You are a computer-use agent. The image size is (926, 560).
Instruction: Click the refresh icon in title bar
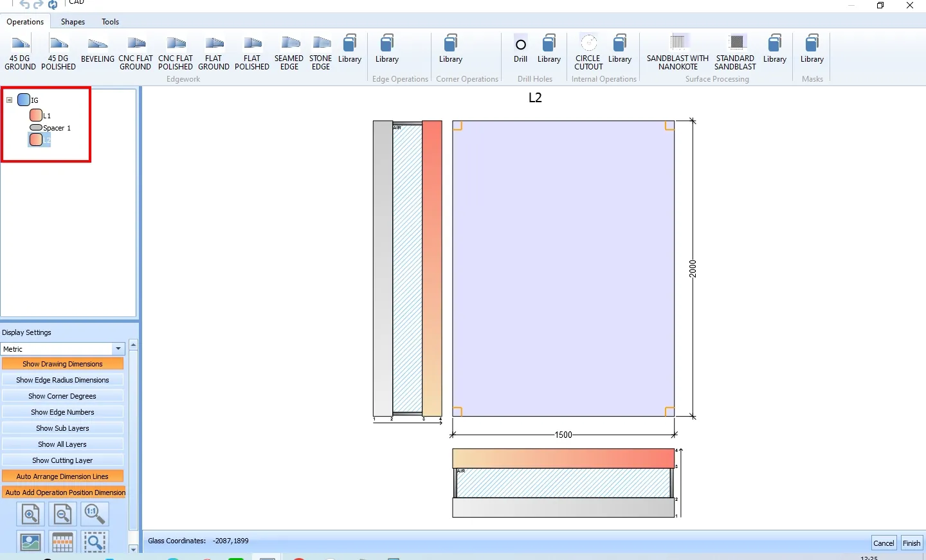coord(53,5)
